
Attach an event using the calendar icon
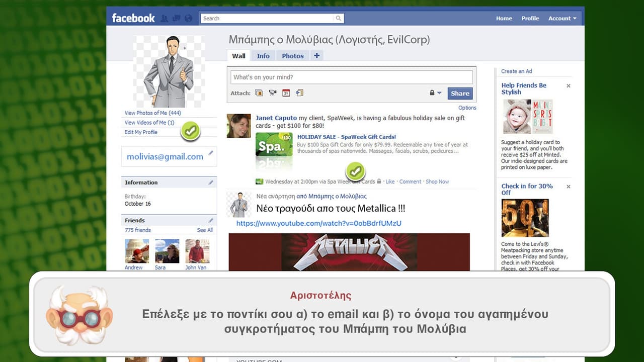(286, 93)
